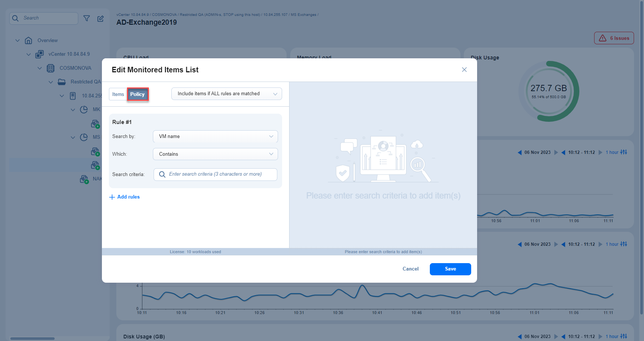Switch to the Items tab

tap(118, 94)
